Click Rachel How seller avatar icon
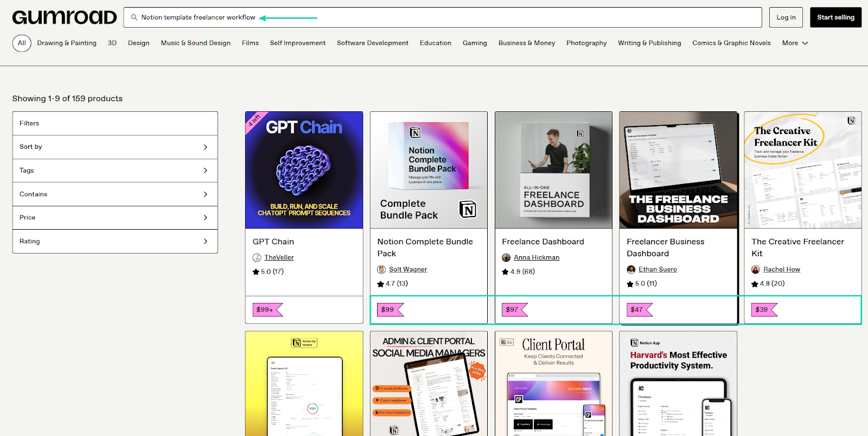 point(756,269)
